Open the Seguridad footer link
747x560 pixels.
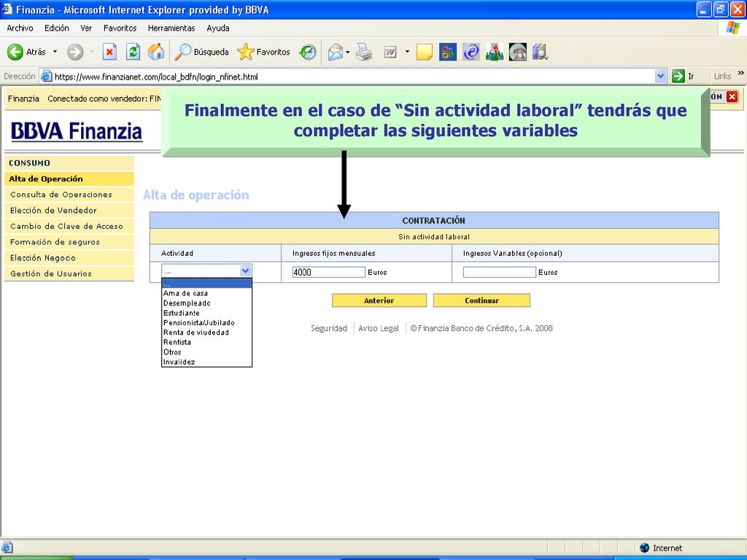tap(329, 328)
